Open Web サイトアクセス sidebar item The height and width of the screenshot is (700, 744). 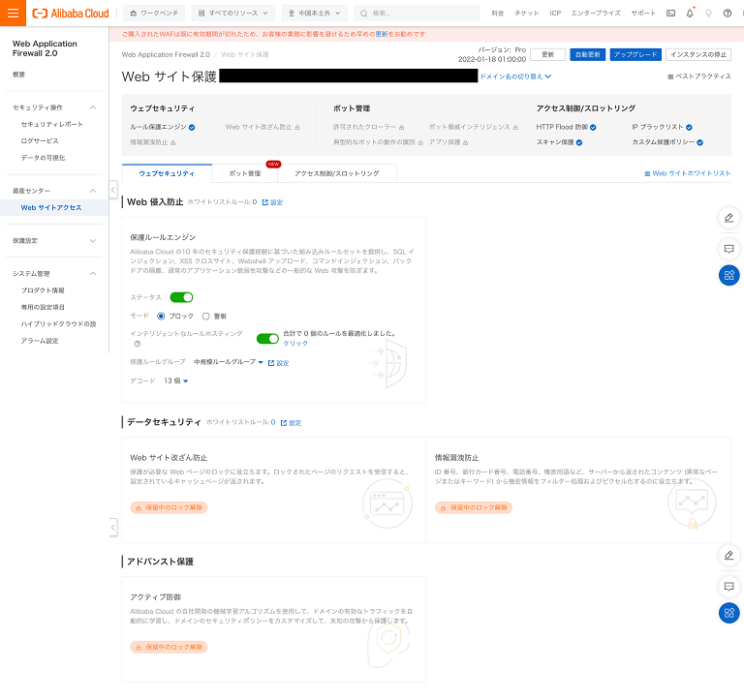(x=51, y=208)
